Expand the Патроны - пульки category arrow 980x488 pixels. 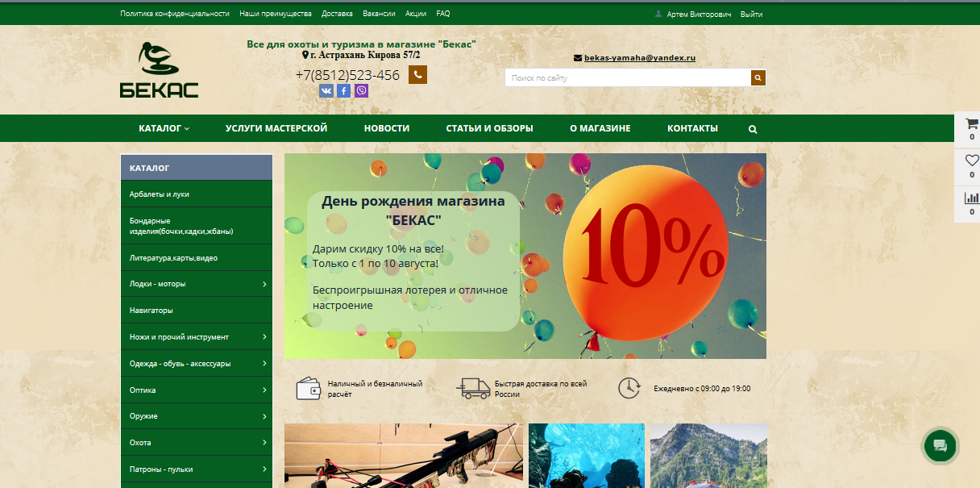pyautogui.click(x=264, y=469)
